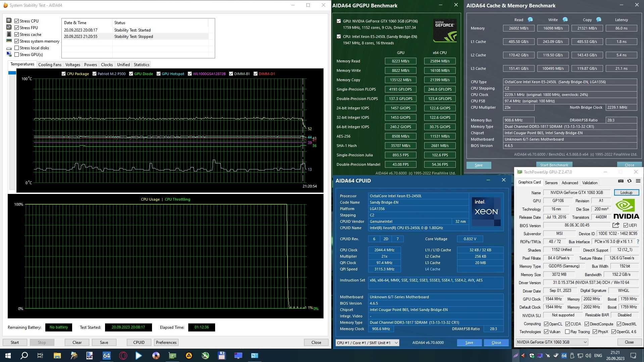
Task: Click the Lookup button in GPU-Z
Action: pos(626,193)
